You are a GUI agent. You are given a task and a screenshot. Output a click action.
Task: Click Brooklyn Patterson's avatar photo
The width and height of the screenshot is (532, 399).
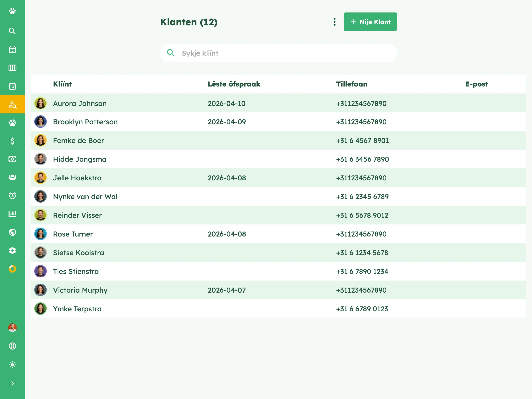point(40,122)
